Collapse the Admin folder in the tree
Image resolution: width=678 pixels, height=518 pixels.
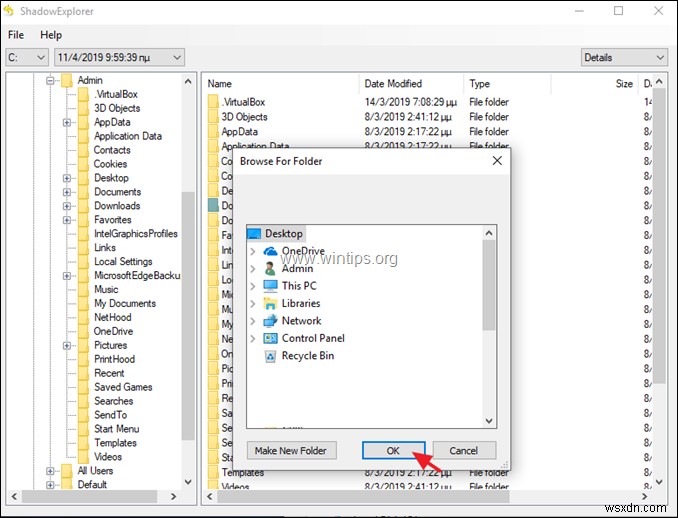point(50,80)
